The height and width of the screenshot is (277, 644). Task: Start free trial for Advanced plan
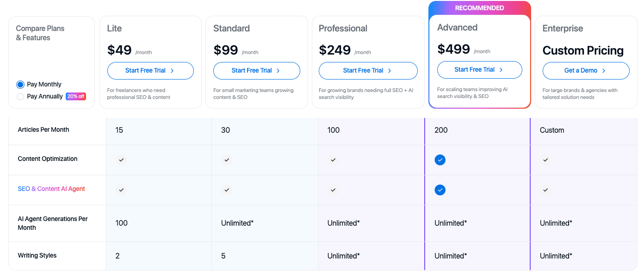click(x=479, y=70)
